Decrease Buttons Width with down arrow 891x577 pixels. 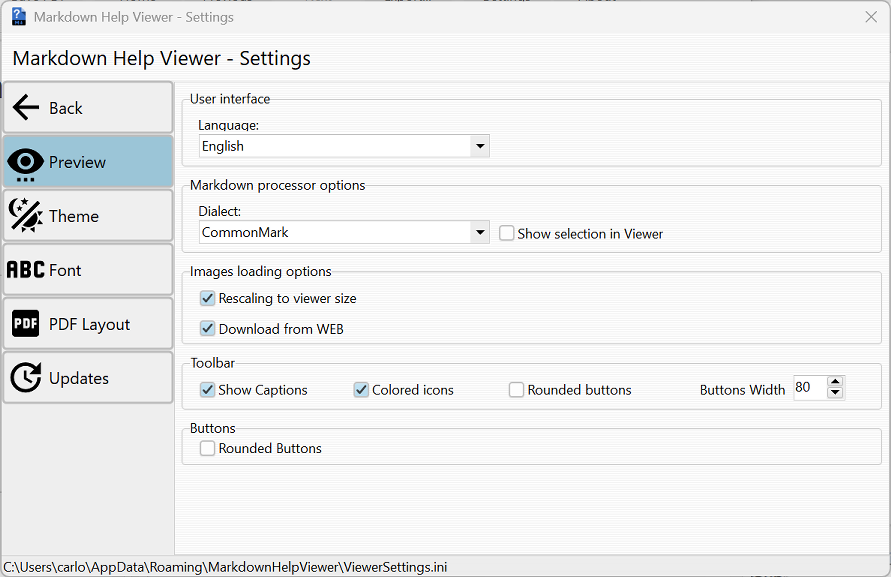(x=835, y=393)
